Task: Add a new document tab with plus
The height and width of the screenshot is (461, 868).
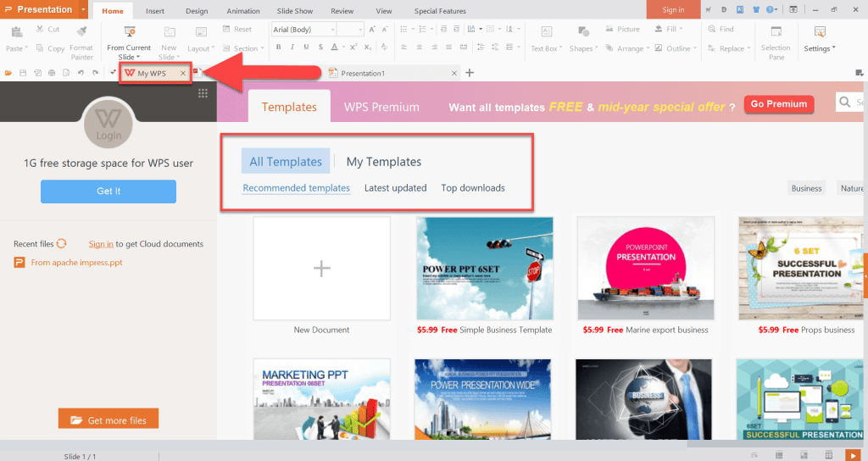Action: click(x=470, y=73)
